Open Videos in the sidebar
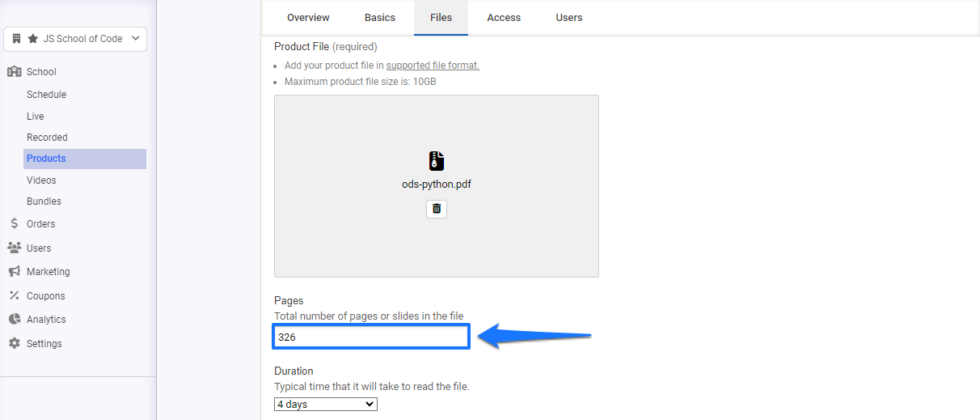The image size is (980, 420). [x=41, y=180]
